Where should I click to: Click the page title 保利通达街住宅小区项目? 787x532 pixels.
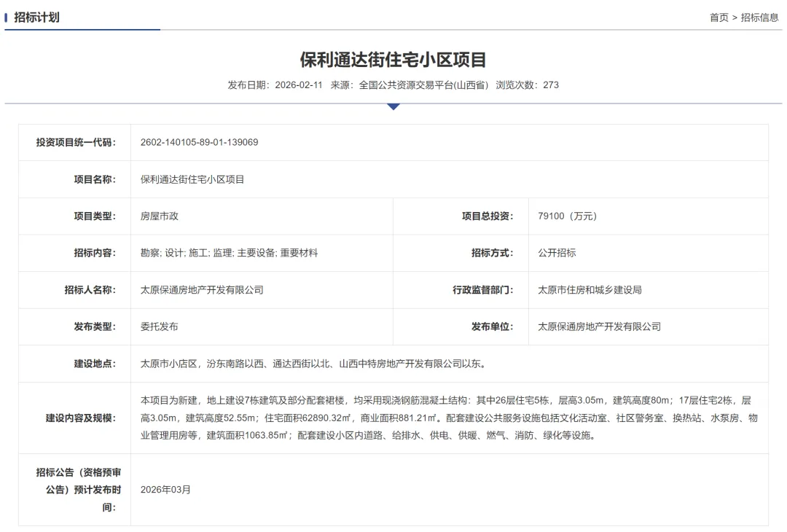393,60
